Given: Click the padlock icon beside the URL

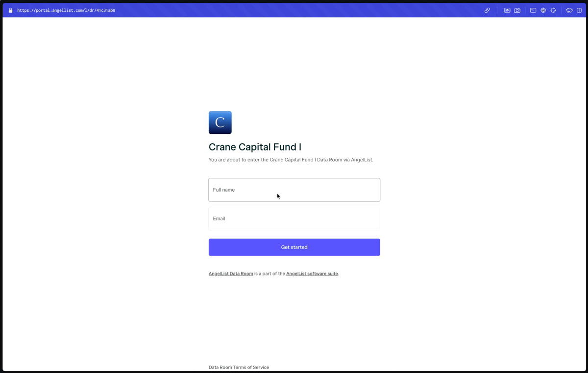Looking at the screenshot, I should [x=10, y=10].
